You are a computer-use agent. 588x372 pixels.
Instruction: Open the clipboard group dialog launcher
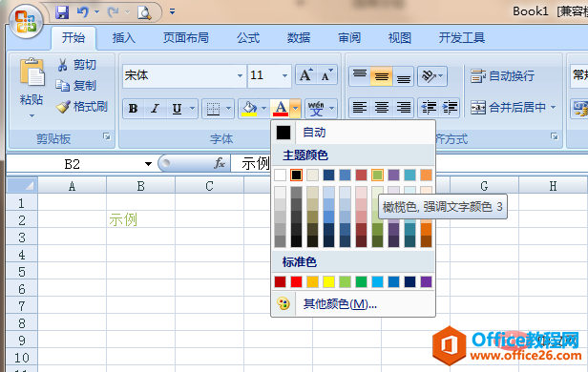107,136
